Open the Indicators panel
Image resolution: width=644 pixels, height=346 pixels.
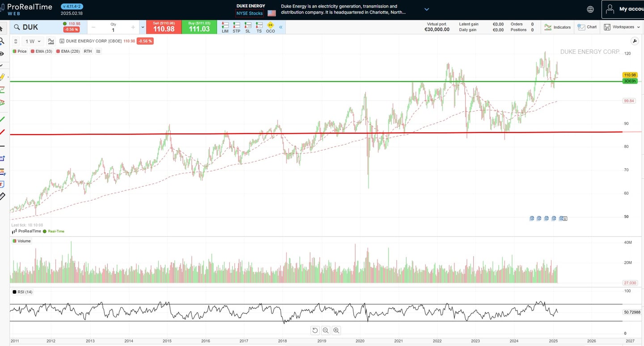[x=557, y=27]
